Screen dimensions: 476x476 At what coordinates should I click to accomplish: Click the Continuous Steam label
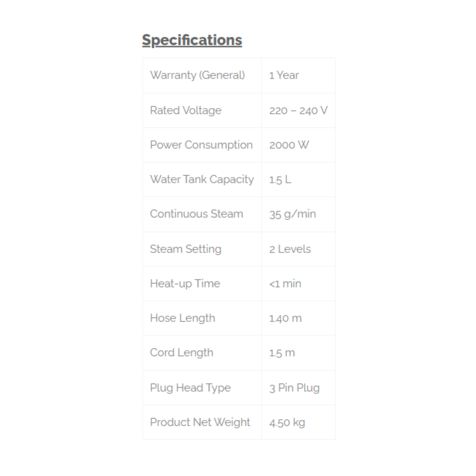pos(196,214)
